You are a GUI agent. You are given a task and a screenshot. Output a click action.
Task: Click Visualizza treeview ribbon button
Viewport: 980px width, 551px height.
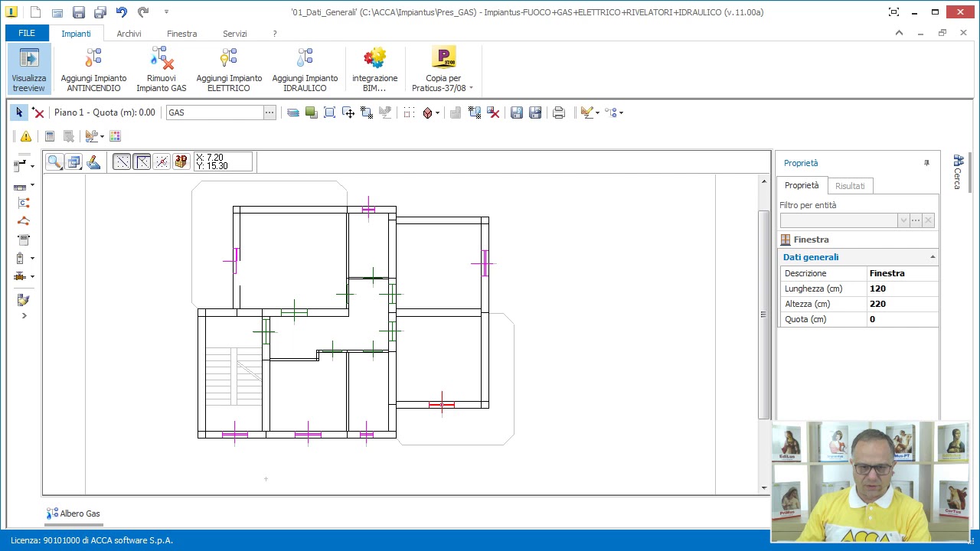29,69
